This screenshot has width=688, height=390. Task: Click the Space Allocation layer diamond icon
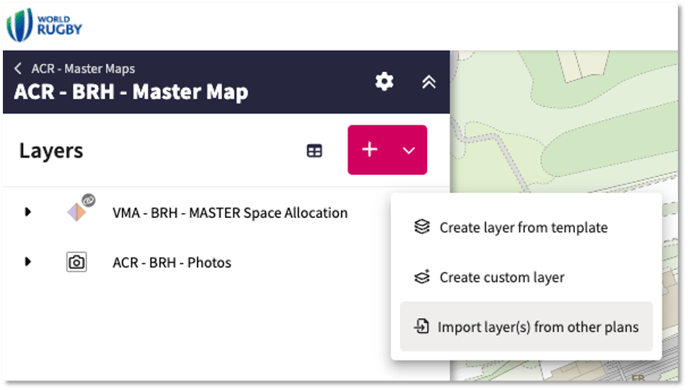[77, 212]
